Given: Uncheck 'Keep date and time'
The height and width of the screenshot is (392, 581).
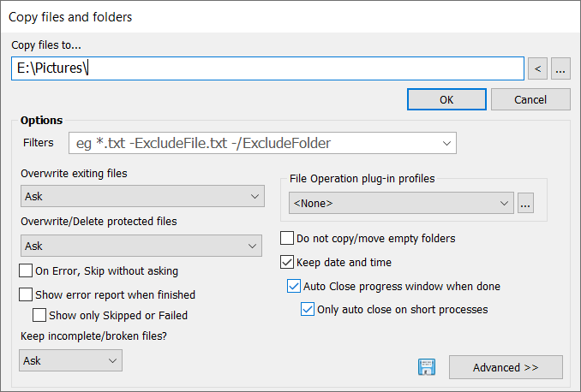Looking at the screenshot, I should (x=288, y=262).
